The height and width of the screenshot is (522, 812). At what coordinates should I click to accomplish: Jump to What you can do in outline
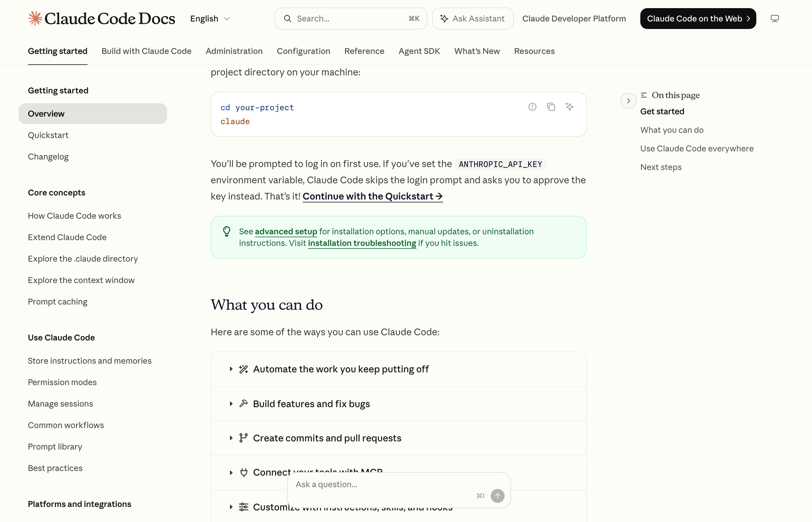pyautogui.click(x=672, y=130)
